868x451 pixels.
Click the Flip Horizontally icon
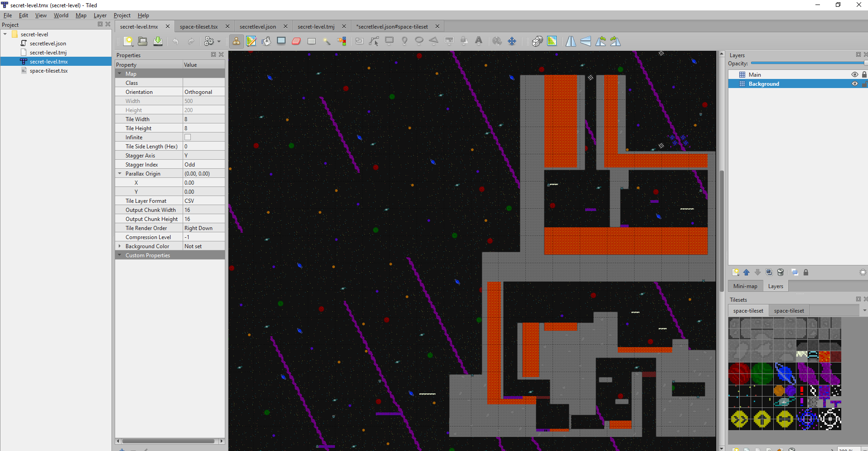(571, 41)
